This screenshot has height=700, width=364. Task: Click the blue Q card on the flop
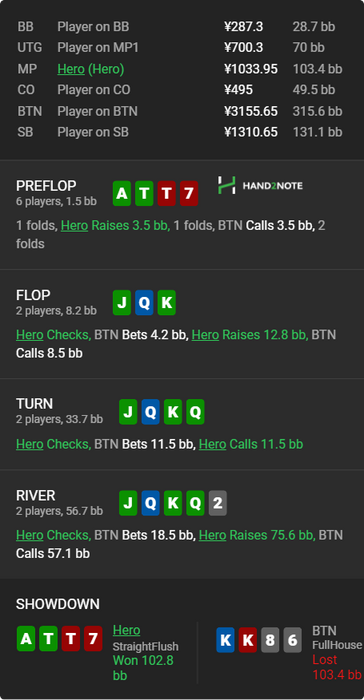click(144, 303)
